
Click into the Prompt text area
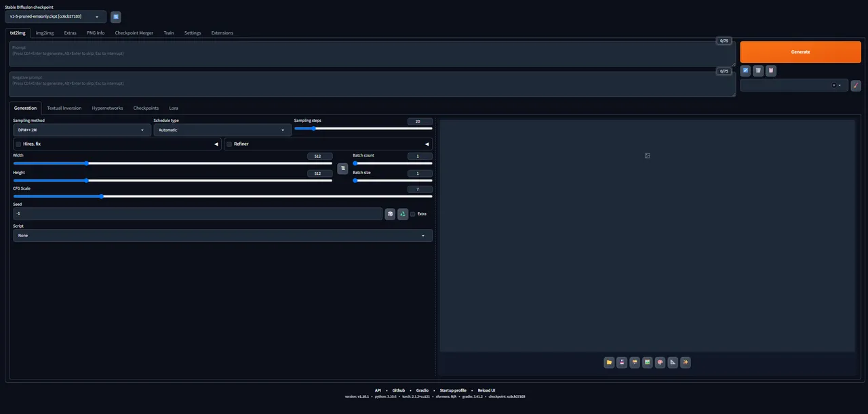372,54
